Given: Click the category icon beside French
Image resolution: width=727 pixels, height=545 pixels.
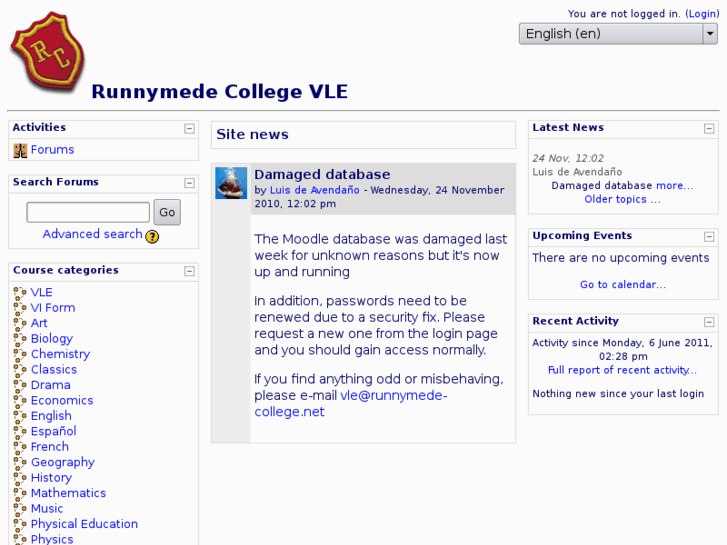Looking at the screenshot, I should click(x=20, y=447).
